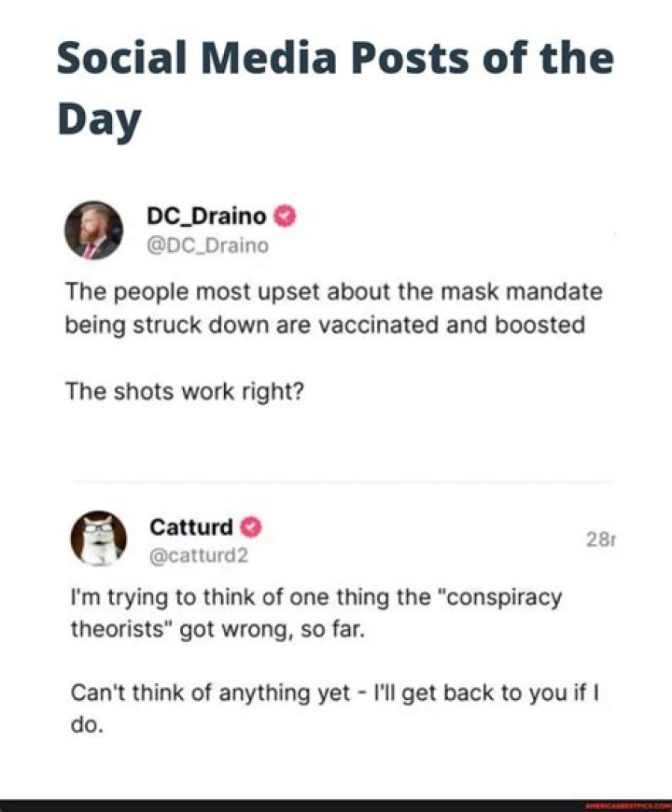Viewport: 672px width, 812px height.
Task: Open DC_Draino's profile picture
Action: pyautogui.click(x=92, y=231)
